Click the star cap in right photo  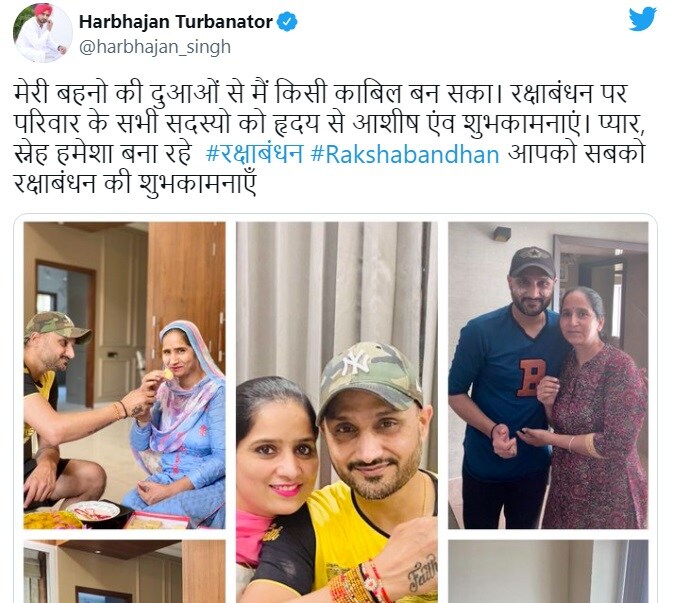coord(532,260)
